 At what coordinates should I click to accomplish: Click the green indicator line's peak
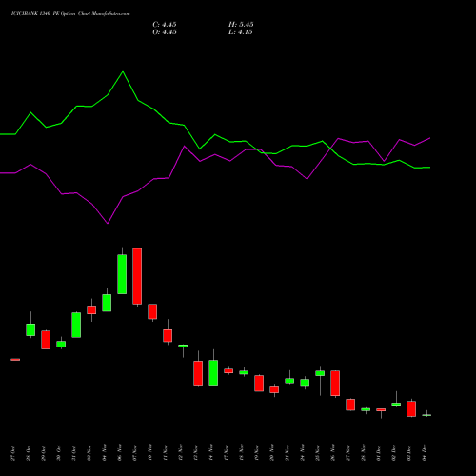[x=123, y=71]
